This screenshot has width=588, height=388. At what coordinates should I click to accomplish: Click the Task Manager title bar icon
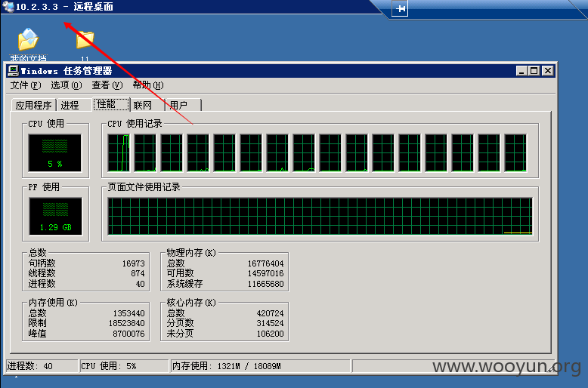(x=13, y=70)
